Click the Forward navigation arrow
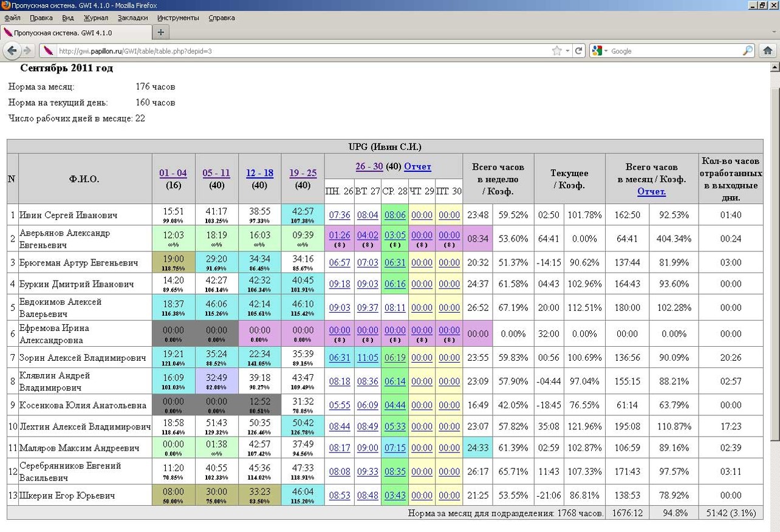The width and height of the screenshot is (780, 532). click(27, 51)
